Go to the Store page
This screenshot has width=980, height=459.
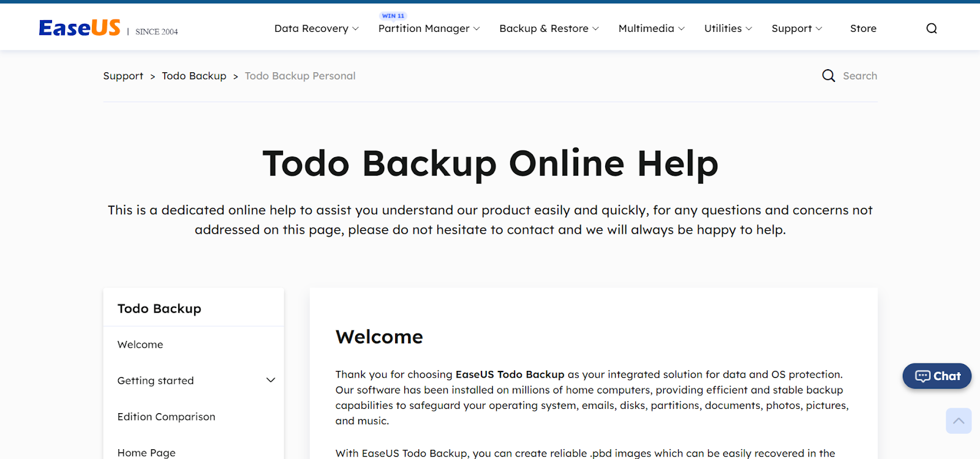(x=863, y=28)
